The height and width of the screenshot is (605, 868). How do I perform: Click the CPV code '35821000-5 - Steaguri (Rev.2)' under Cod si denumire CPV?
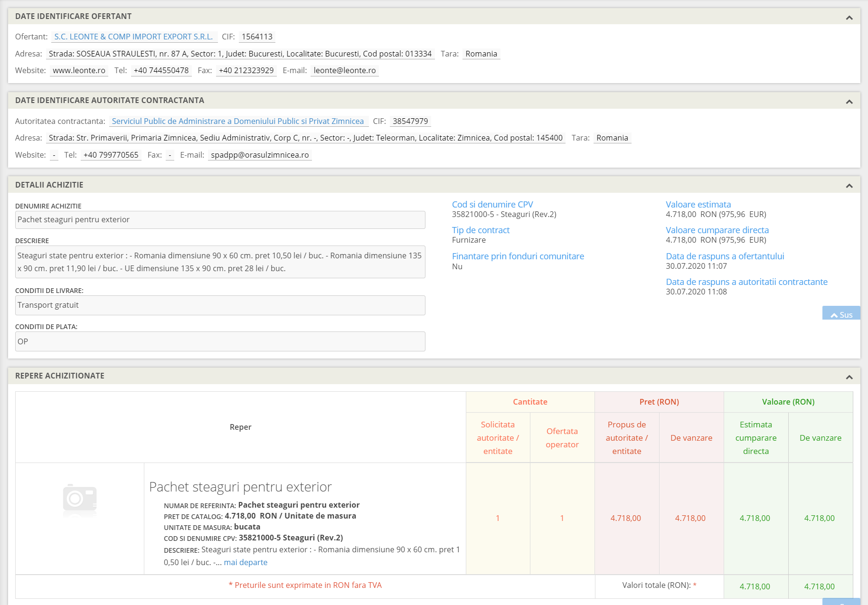(504, 214)
